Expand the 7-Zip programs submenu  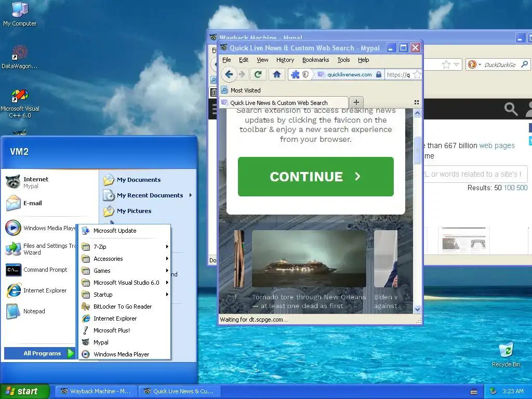[125, 247]
